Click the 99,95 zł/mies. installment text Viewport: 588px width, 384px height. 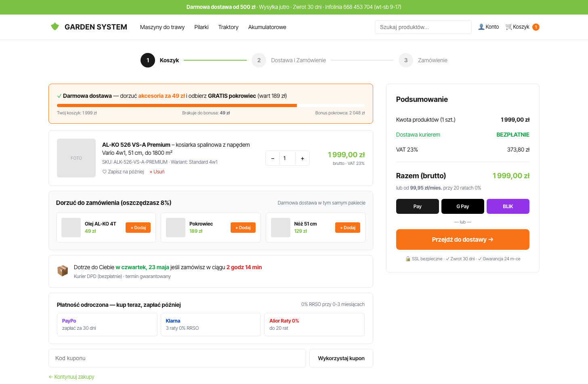[x=426, y=188]
